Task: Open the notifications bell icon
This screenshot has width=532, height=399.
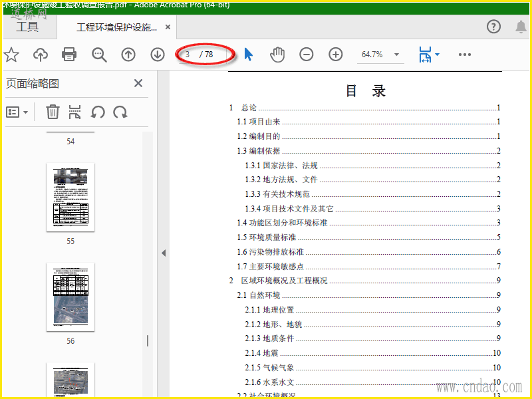Action: tap(521, 27)
